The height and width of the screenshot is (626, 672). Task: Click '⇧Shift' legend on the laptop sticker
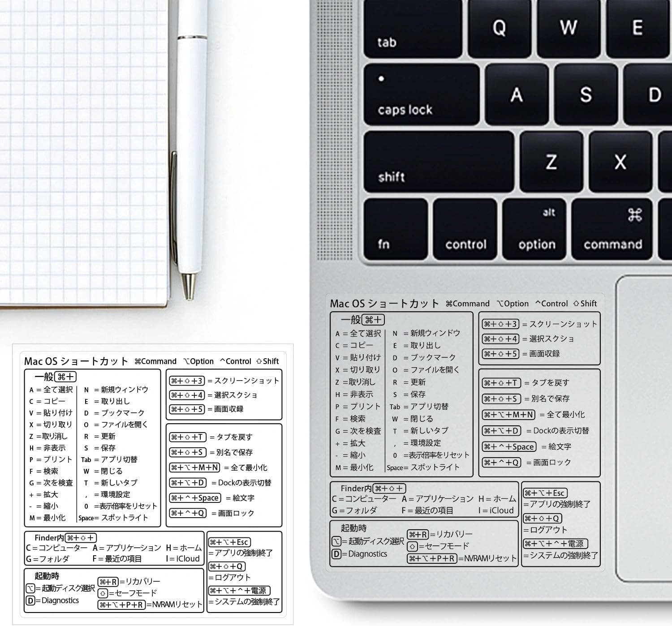(585, 304)
